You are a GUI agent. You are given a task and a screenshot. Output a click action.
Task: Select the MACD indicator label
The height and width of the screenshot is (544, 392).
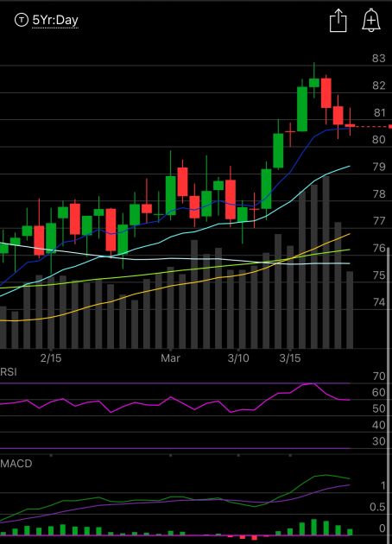(16, 464)
